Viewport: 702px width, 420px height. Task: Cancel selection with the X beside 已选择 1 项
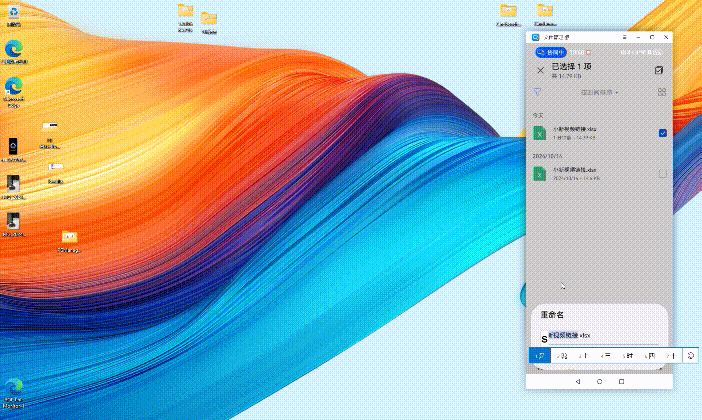click(540, 70)
